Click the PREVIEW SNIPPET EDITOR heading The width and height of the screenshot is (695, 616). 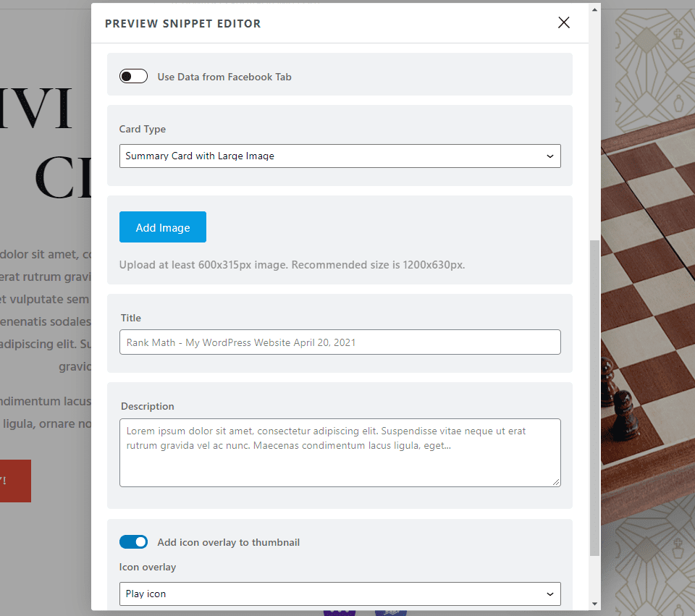pyautogui.click(x=182, y=23)
